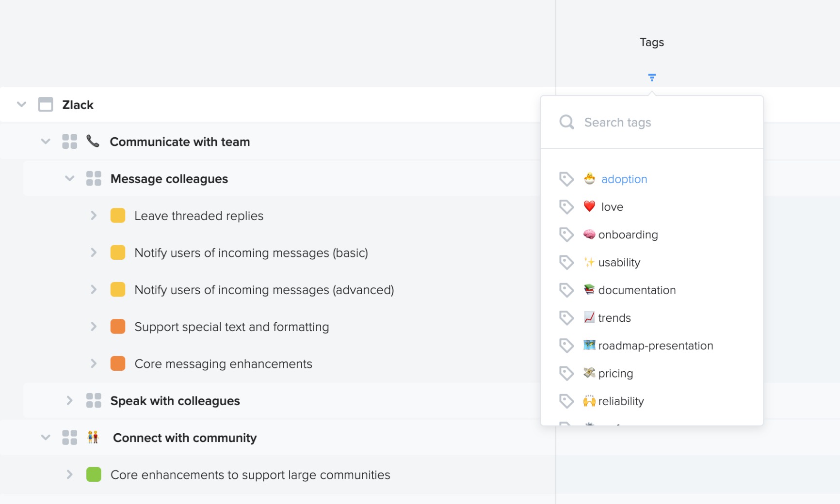Click the Tags filter icon
840x504 pixels.
click(x=651, y=77)
